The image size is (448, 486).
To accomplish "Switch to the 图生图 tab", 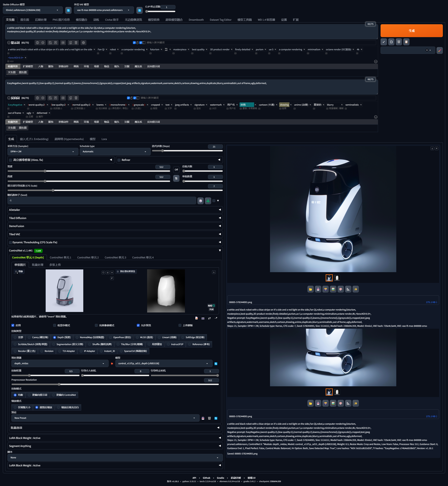I will pyautogui.click(x=24, y=20).
